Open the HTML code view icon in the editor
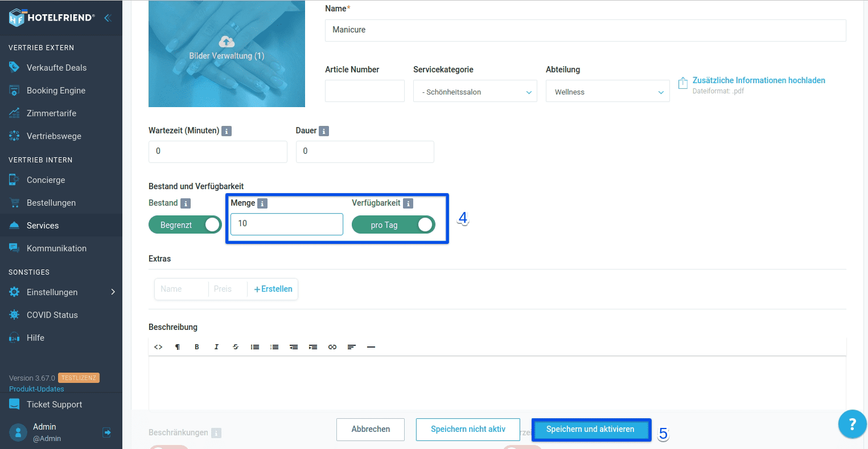The width and height of the screenshot is (868, 449). tap(158, 347)
